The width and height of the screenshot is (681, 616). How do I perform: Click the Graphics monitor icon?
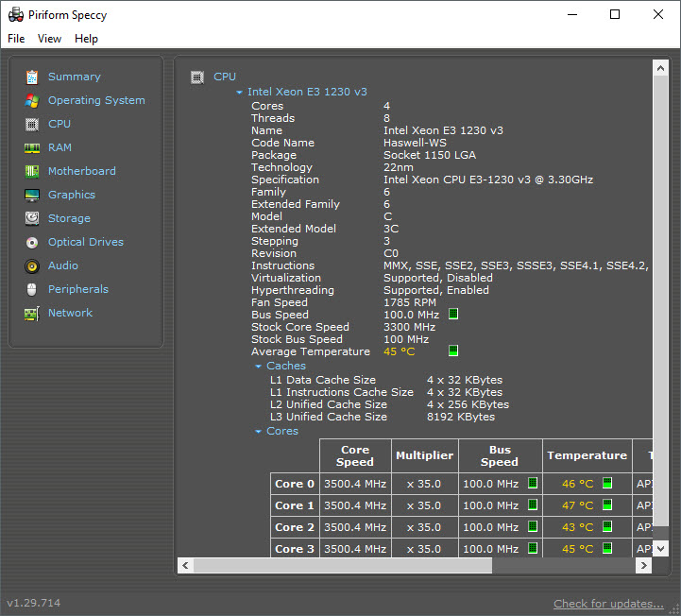tap(32, 195)
